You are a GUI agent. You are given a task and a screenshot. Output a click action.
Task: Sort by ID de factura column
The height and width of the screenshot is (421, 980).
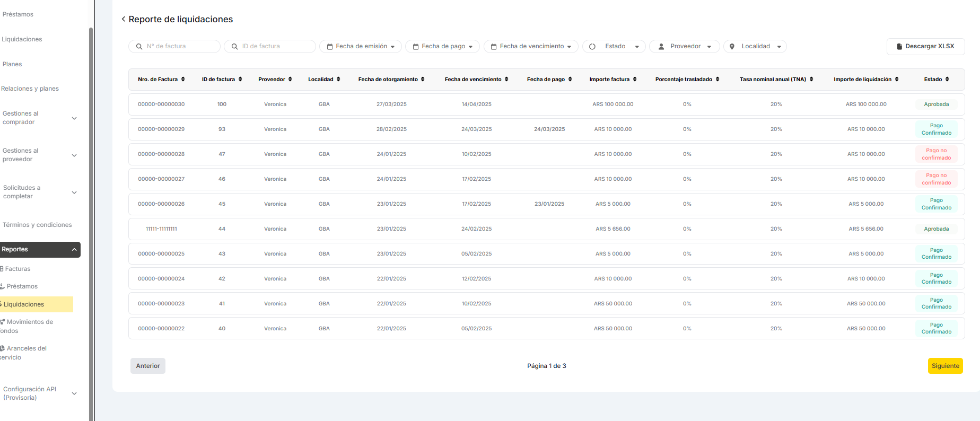pyautogui.click(x=240, y=80)
